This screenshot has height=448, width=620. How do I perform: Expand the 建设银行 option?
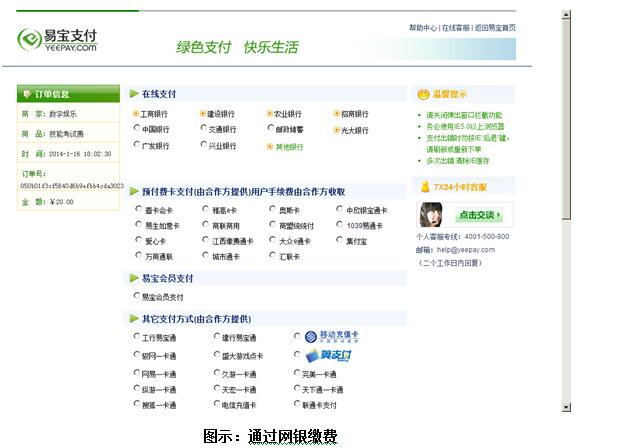click(x=203, y=114)
